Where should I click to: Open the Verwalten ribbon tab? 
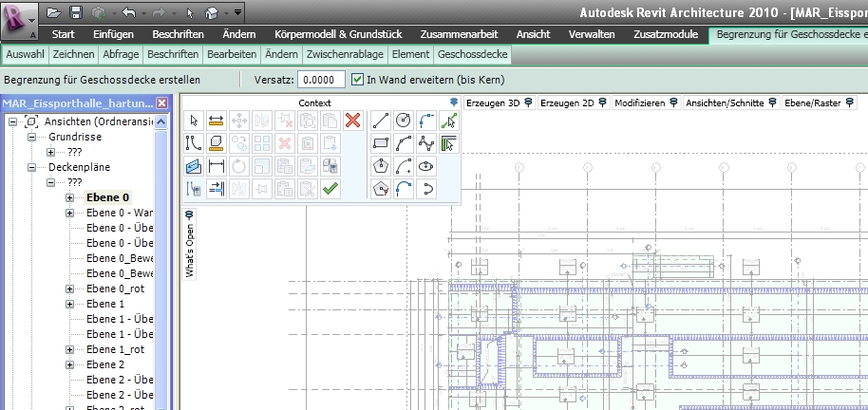point(592,34)
